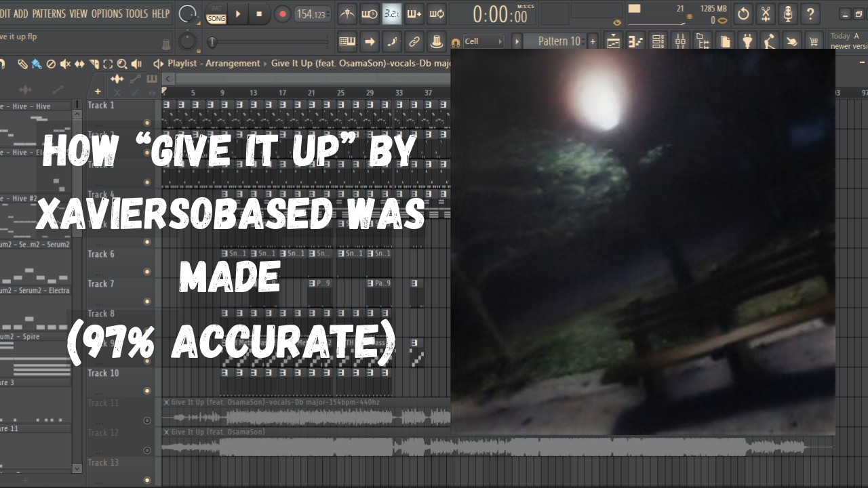
Task: Select the playlist Zoom tool
Action: (122, 64)
